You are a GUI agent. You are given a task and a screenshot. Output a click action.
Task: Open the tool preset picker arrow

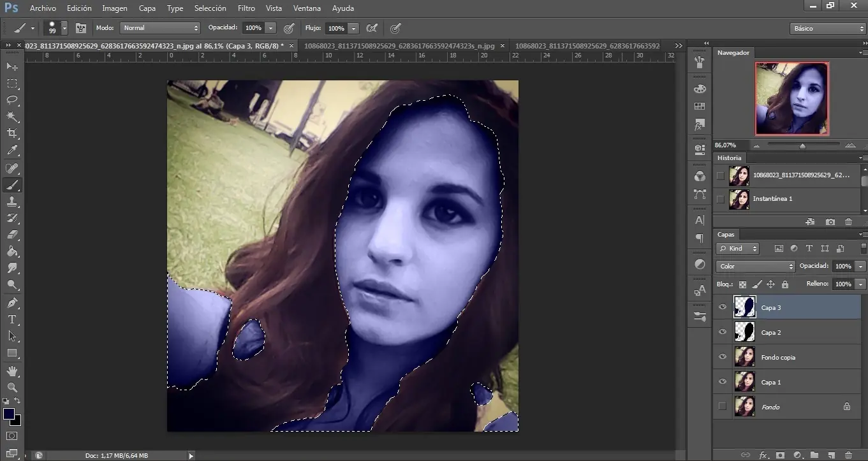coord(33,28)
